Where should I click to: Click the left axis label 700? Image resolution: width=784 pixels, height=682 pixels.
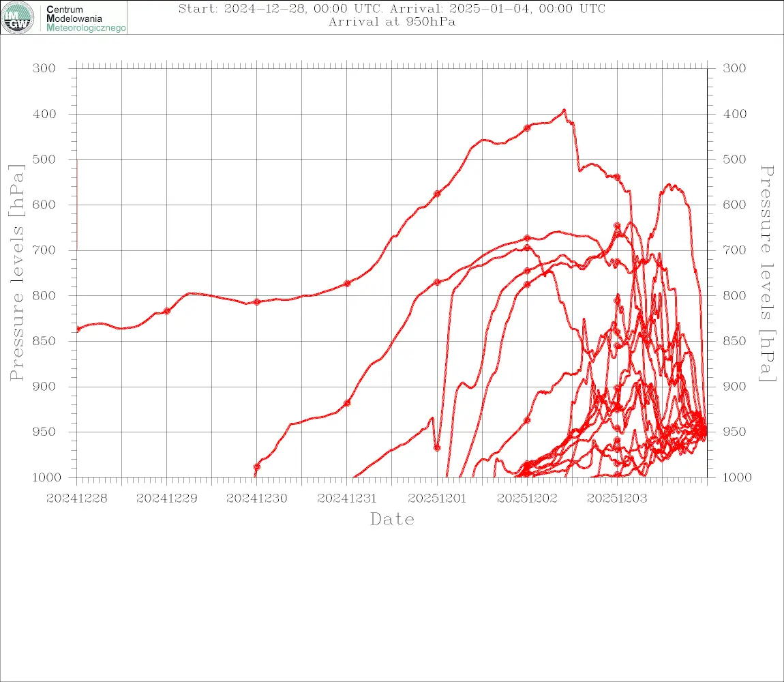pos(44,250)
